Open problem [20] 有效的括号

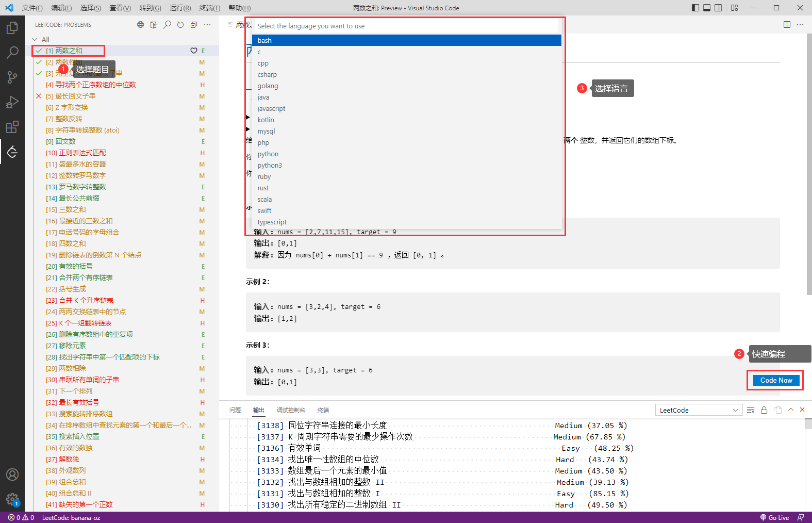(x=122, y=266)
